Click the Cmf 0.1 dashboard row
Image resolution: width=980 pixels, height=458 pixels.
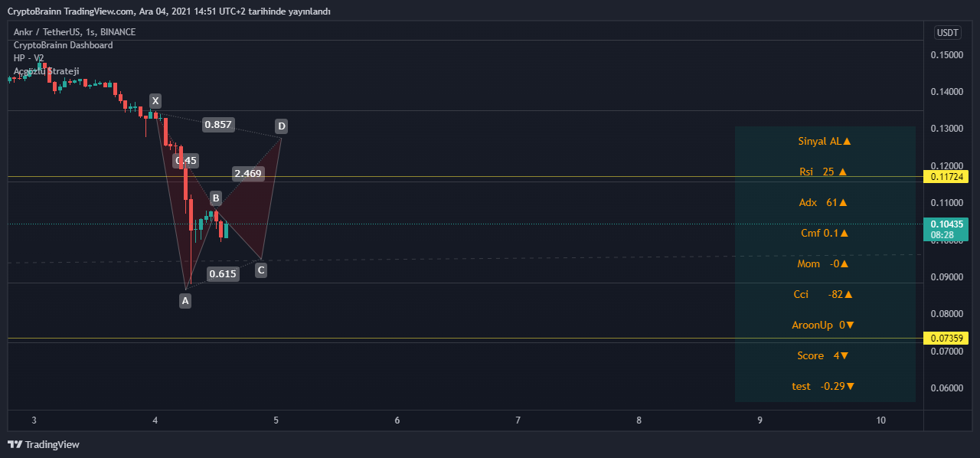[x=825, y=233]
